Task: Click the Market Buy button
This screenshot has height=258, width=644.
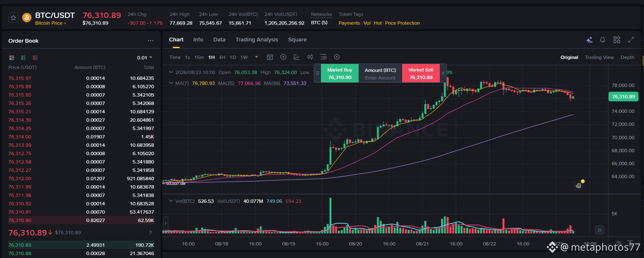Action: click(340, 73)
